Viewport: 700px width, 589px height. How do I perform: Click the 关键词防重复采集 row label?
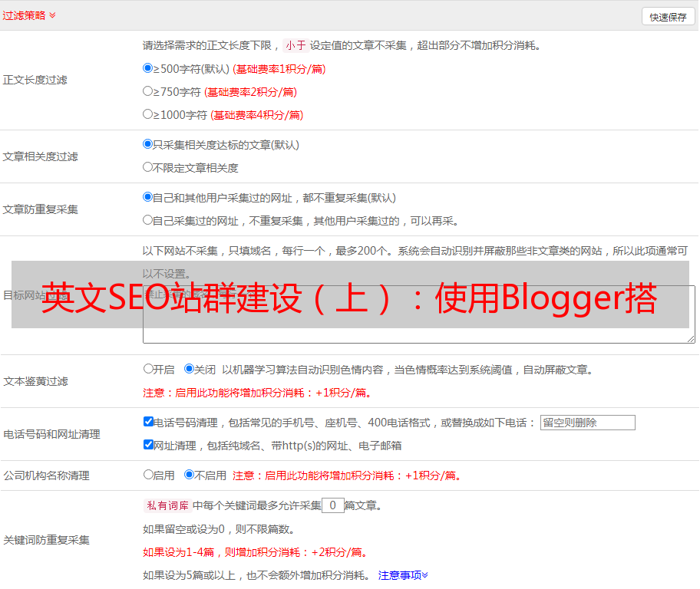(46, 541)
